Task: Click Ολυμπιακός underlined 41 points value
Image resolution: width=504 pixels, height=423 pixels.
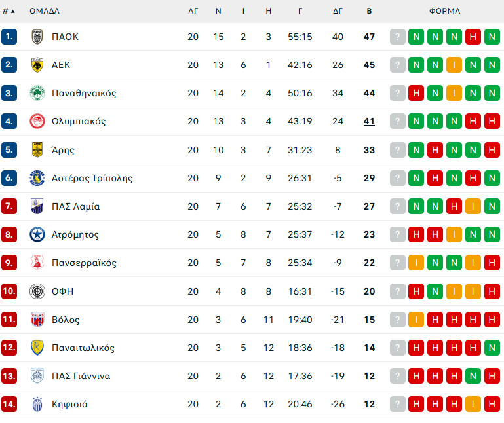Action: coord(369,121)
